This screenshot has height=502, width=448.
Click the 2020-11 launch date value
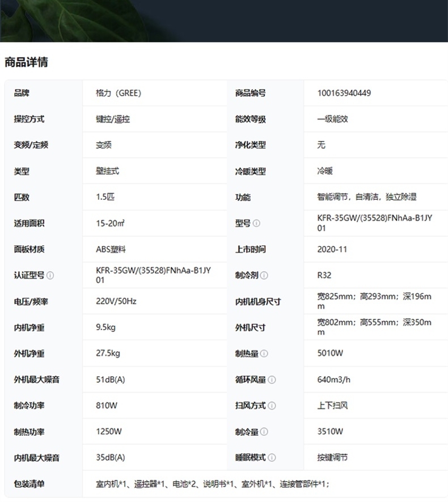[332, 250]
